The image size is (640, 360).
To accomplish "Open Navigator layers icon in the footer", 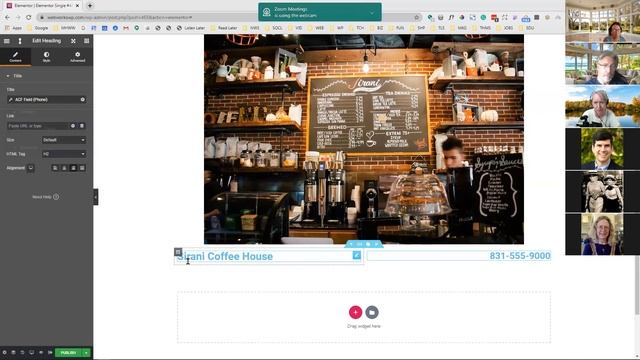I will (x=13, y=353).
